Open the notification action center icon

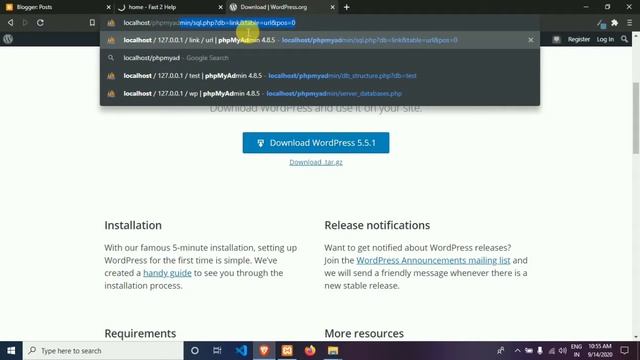click(624, 351)
